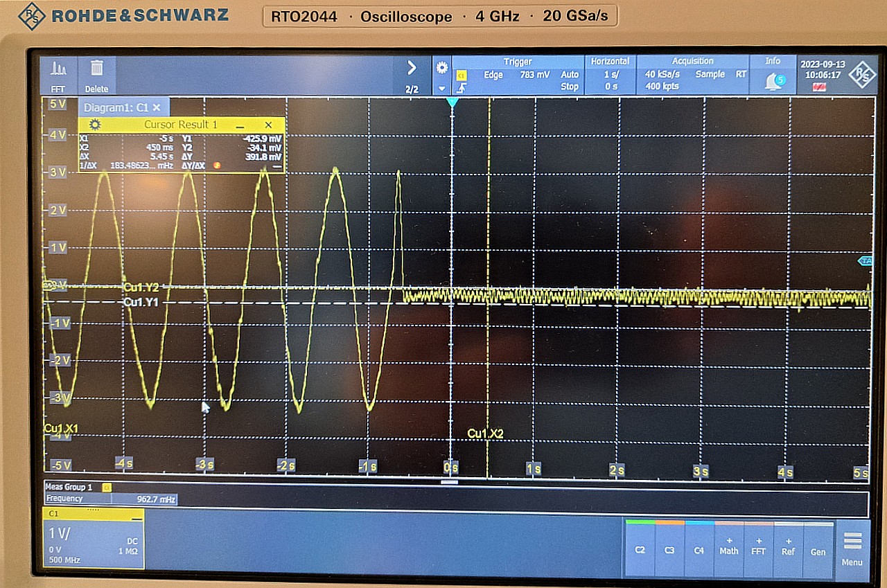Click the Rohde & Schwarz logo icon

click(861, 75)
